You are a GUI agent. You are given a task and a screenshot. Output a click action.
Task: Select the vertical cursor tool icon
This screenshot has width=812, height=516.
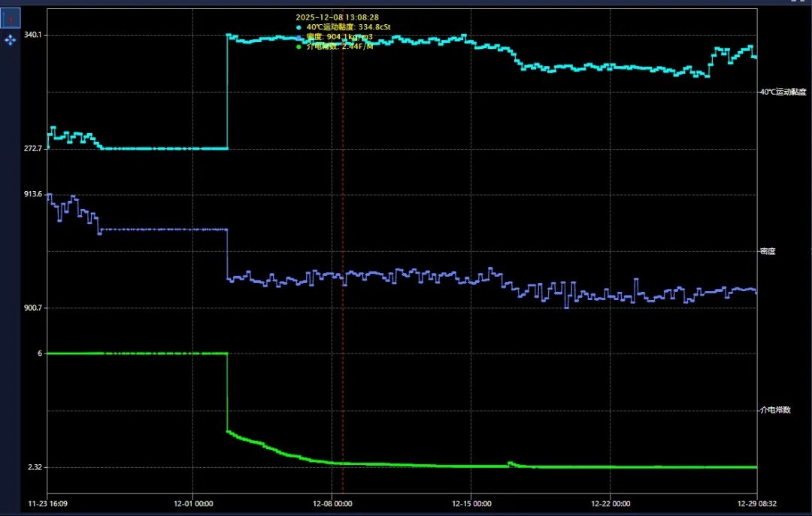pos(11,18)
